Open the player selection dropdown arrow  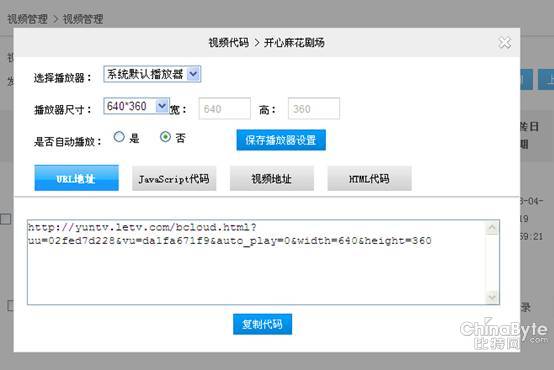193,74
